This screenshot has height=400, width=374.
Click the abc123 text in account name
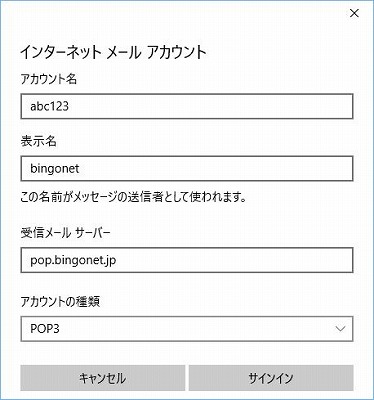click(49, 107)
